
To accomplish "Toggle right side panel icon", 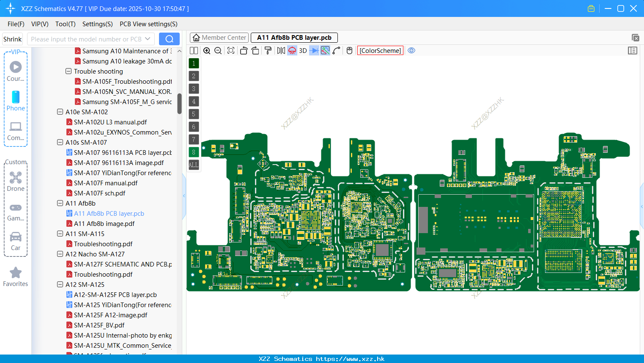I will coord(633,50).
